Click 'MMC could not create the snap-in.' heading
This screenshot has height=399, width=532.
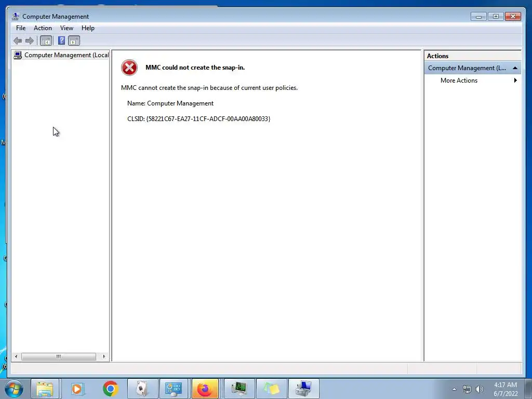click(x=195, y=68)
